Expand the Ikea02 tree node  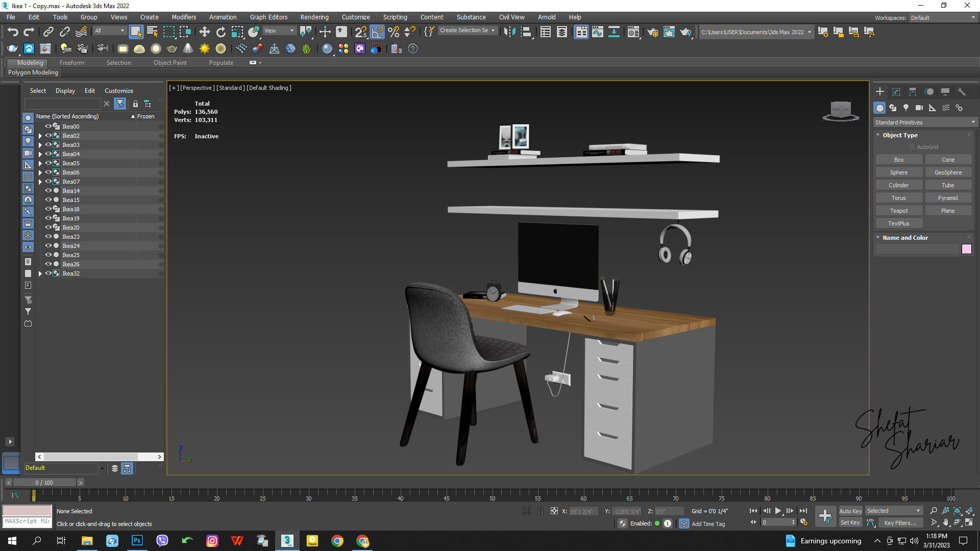point(40,136)
